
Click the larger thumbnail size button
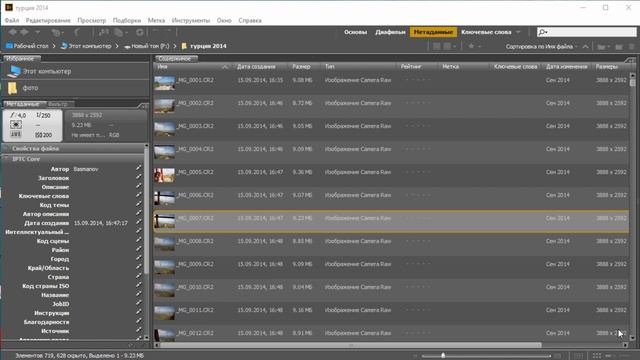point(558,356)
